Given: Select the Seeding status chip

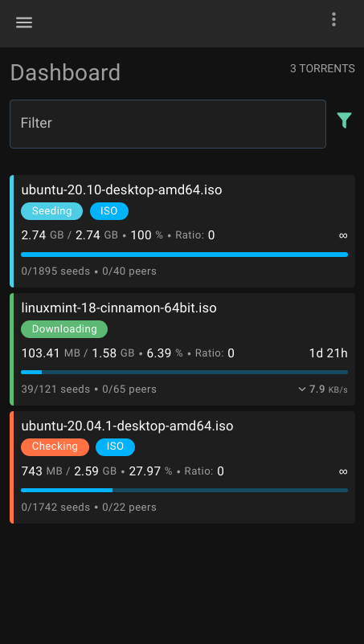Looking at the screenshot, I should pyautogui.click(x=51, y=211).
